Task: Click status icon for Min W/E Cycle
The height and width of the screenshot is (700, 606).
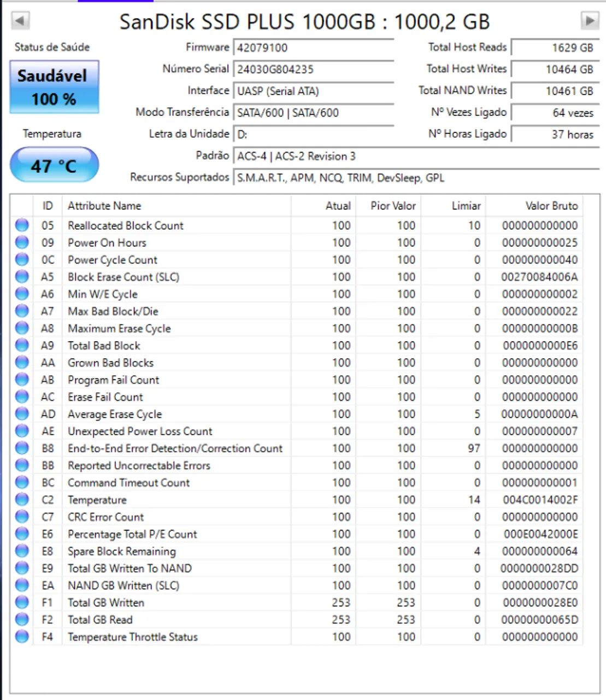Action: tap(22, 294)
